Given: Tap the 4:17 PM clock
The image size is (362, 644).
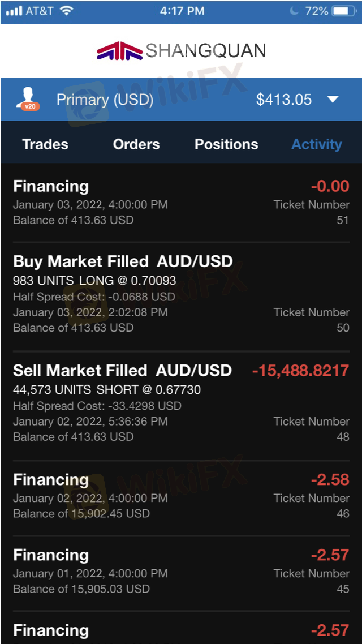Looking at the screenshot, I should (182, 11).
